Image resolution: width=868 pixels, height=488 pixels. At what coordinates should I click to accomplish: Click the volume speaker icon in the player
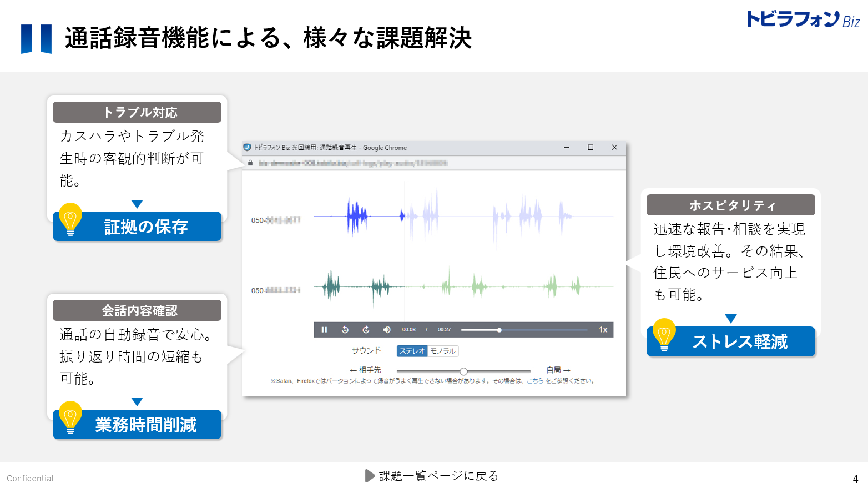[387, 330]
